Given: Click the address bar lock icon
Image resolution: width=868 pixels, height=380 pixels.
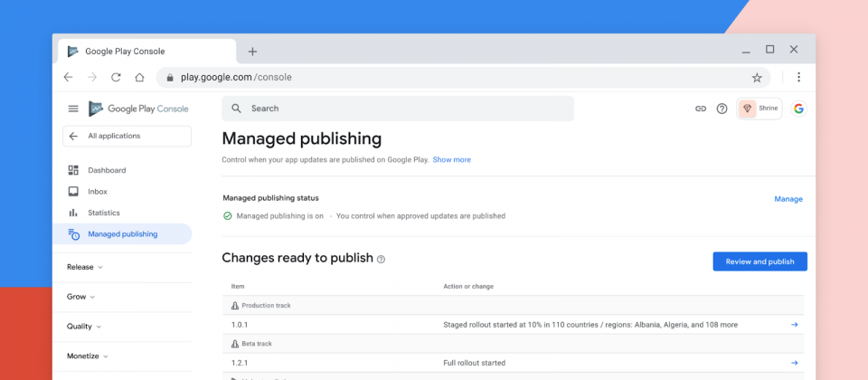Looking at the screenshot, I should [171, 78].
